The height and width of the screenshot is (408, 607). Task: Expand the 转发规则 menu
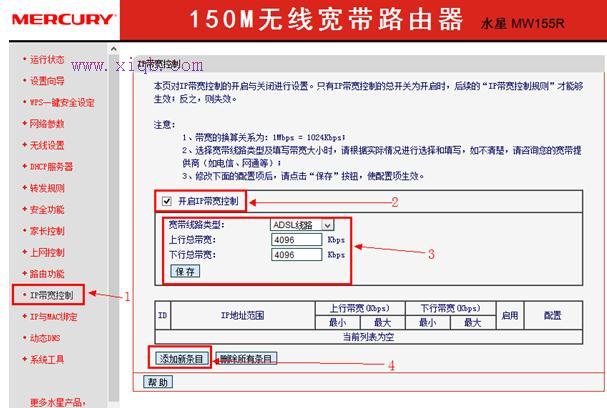tap(46, 188)
